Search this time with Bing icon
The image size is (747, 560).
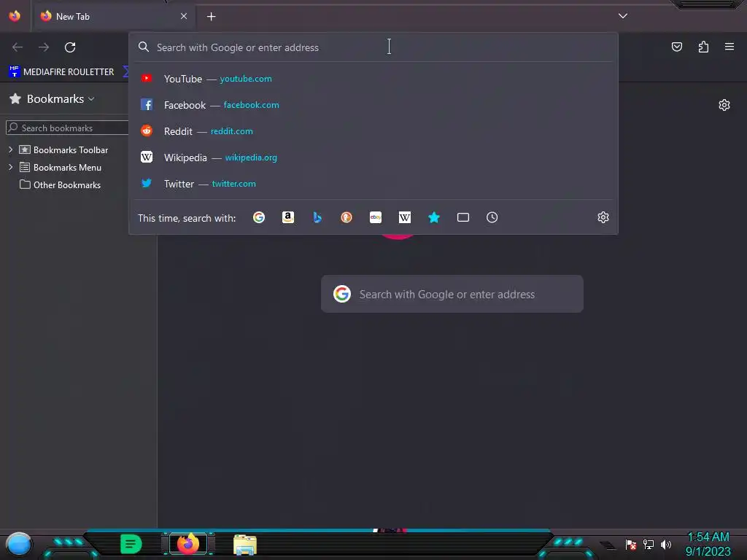click(317, 217)
